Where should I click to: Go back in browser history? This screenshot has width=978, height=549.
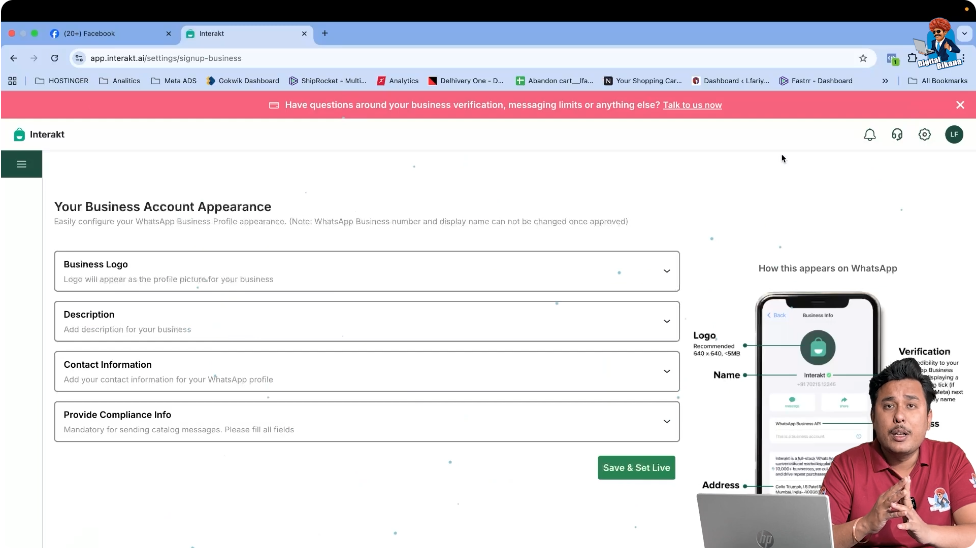pos(14,58)
